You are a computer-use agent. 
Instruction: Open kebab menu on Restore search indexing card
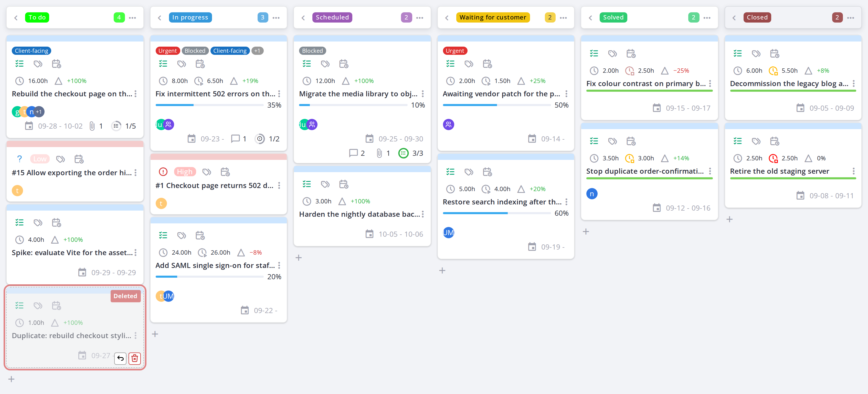click(566, 202)
